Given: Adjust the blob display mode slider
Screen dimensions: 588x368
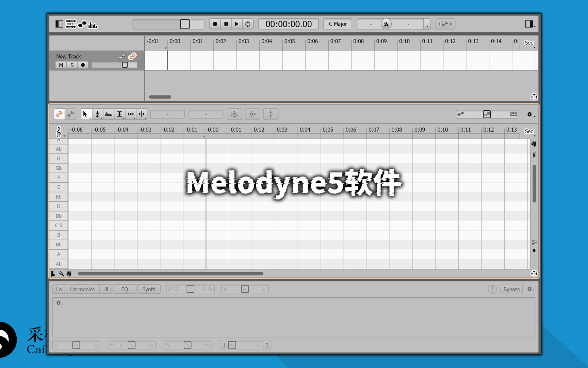Looking at the screenshot, I should click(x=487, y=114).
